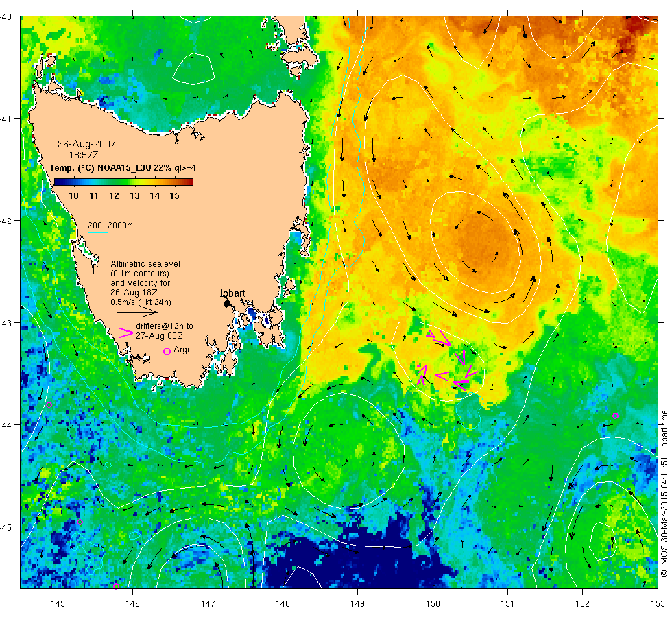Click the 0.5m/s (1kt 24h) velocity label
The width and height of the screenshot is (672, 617).
tap(141, 302)
